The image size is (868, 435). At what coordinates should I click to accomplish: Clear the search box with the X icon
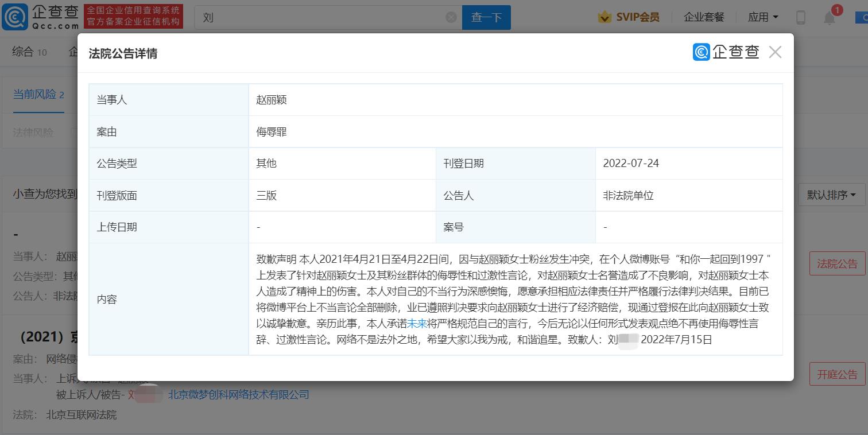[x=451, y=17]
